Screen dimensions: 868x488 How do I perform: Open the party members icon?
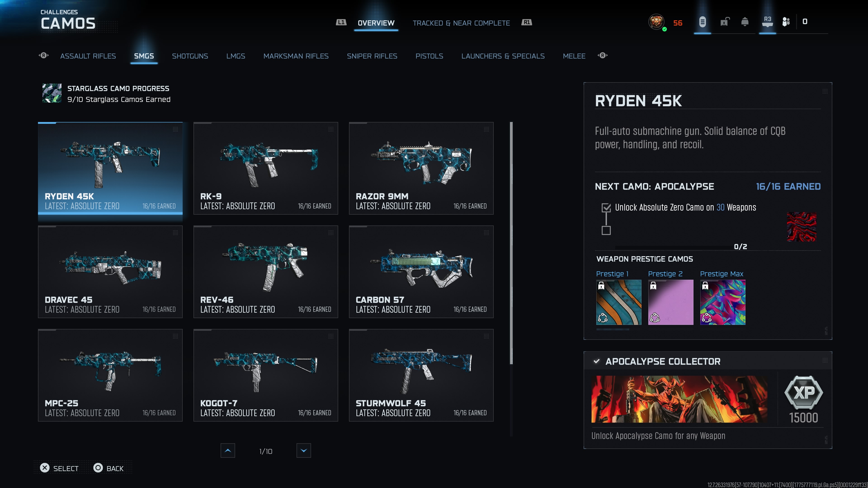[786, 22]
